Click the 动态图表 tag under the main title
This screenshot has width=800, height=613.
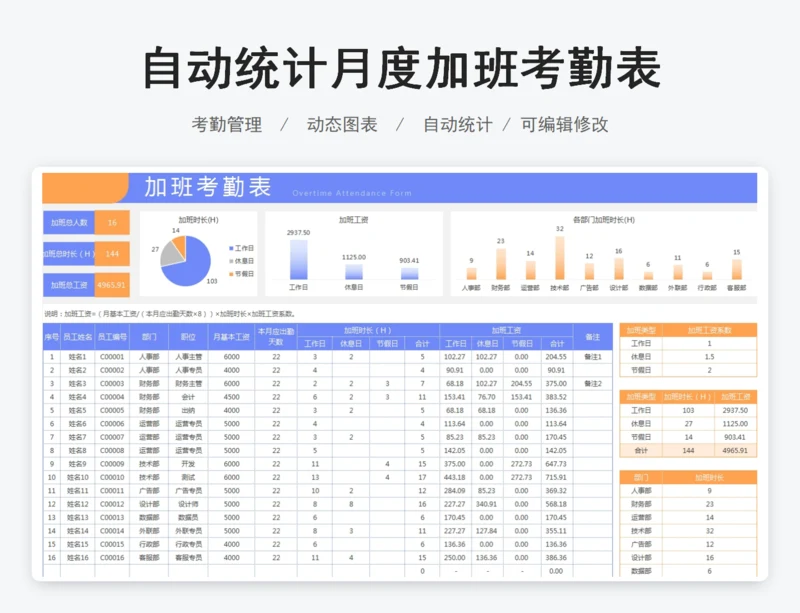(x=342, y=125)
